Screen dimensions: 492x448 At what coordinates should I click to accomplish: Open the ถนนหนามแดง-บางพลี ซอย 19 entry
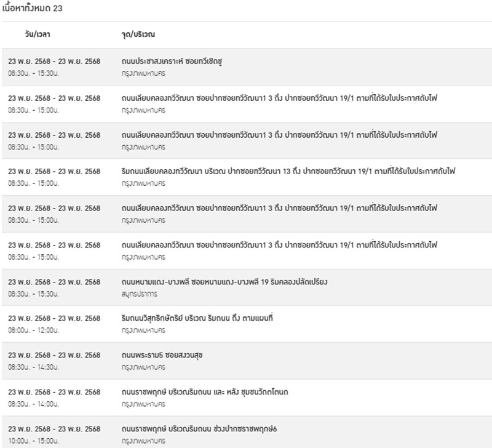click(224, 282)
